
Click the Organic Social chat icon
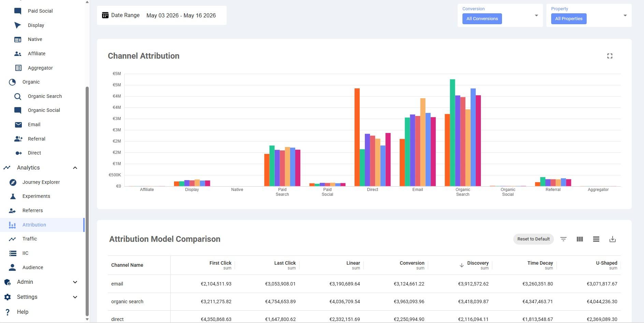click(x=18, y=110)
